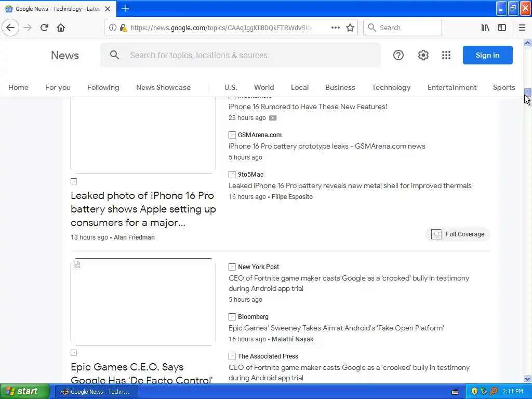Screen dimensions: 532x399
Task: Open the Business section
Action: (340, 87)
